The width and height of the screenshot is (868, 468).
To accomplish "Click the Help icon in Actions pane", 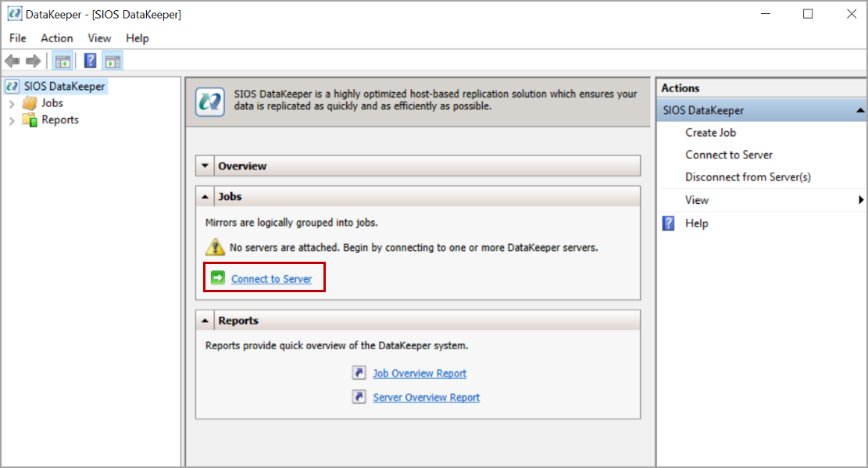I will coord(669,223).
